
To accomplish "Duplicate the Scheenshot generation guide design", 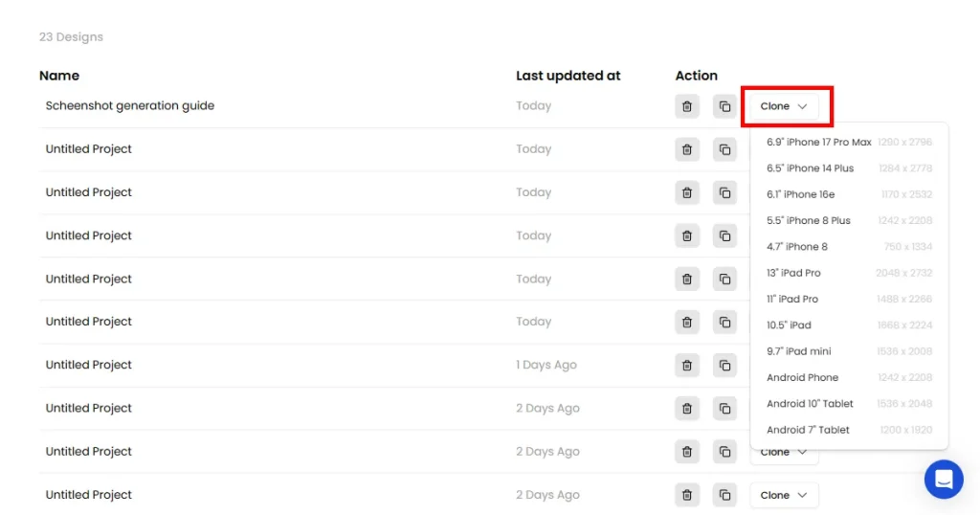I will 724,106.
